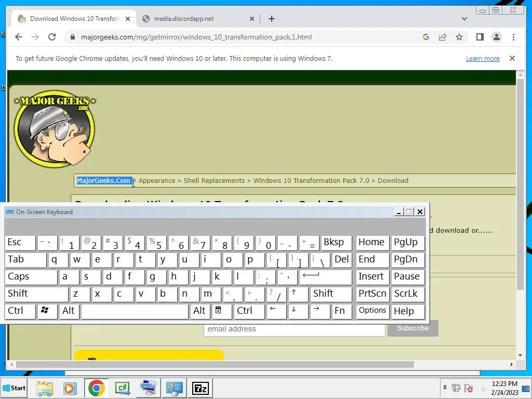View site information padlock icon
The width and height of the screenshot is (532, 399).
pos(73,37)
